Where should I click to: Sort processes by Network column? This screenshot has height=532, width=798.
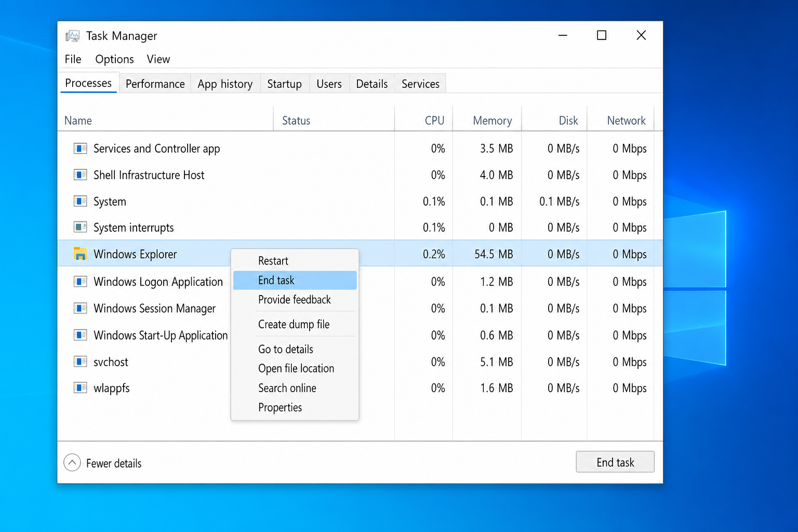pyautogui.click(x=620, y=121)
